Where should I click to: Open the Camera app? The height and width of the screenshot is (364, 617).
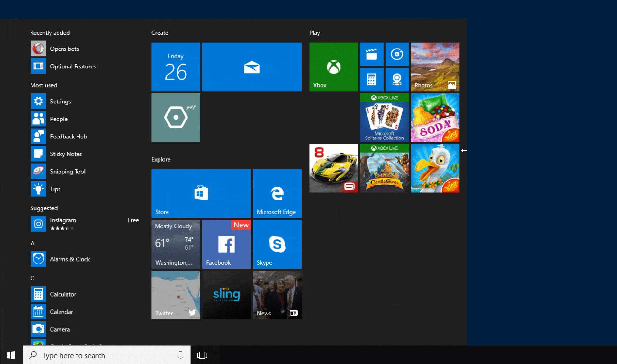(60, 329)
